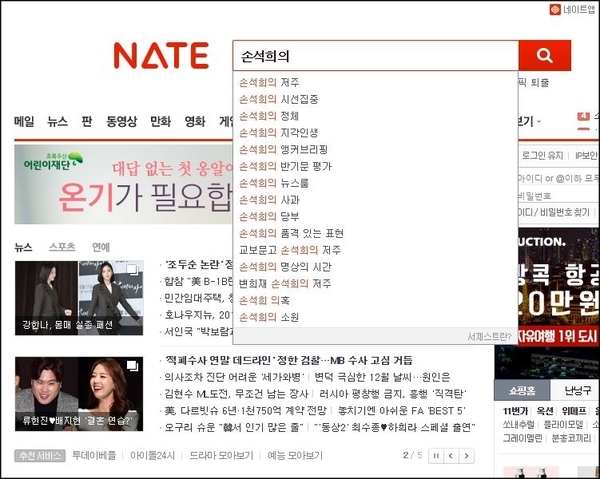Select suggestion 변희재 손석희의 저주

point(285,283)
